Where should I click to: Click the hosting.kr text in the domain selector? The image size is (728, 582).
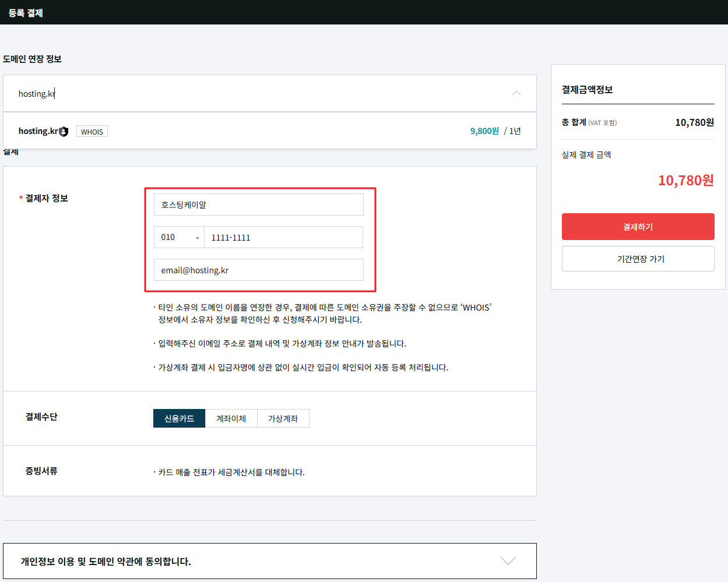click(x=37, y=94)
